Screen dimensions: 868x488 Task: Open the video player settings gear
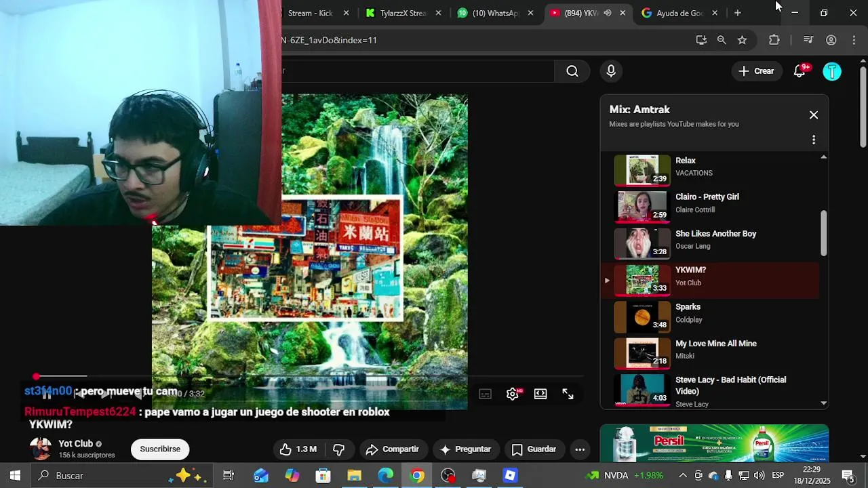point(513,394)
